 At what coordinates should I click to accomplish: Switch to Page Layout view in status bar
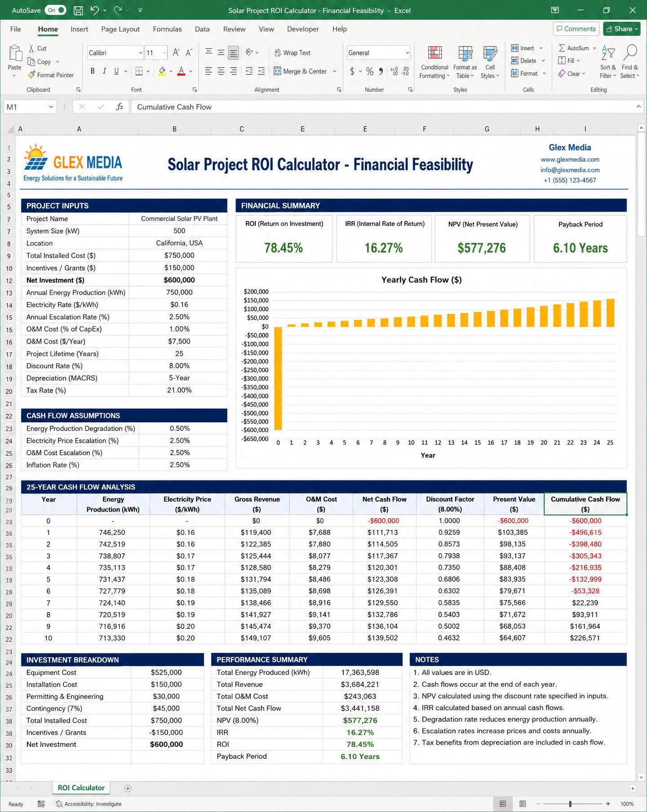(523, 804)
